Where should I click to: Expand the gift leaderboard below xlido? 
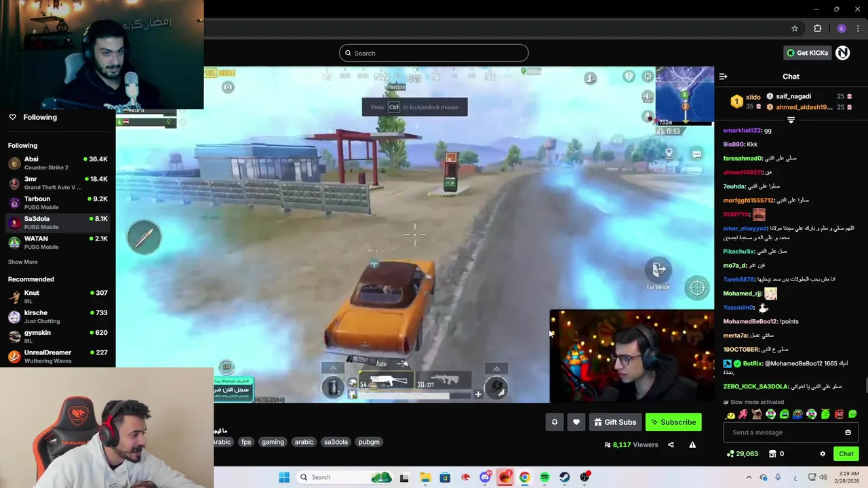coord(791,119)
